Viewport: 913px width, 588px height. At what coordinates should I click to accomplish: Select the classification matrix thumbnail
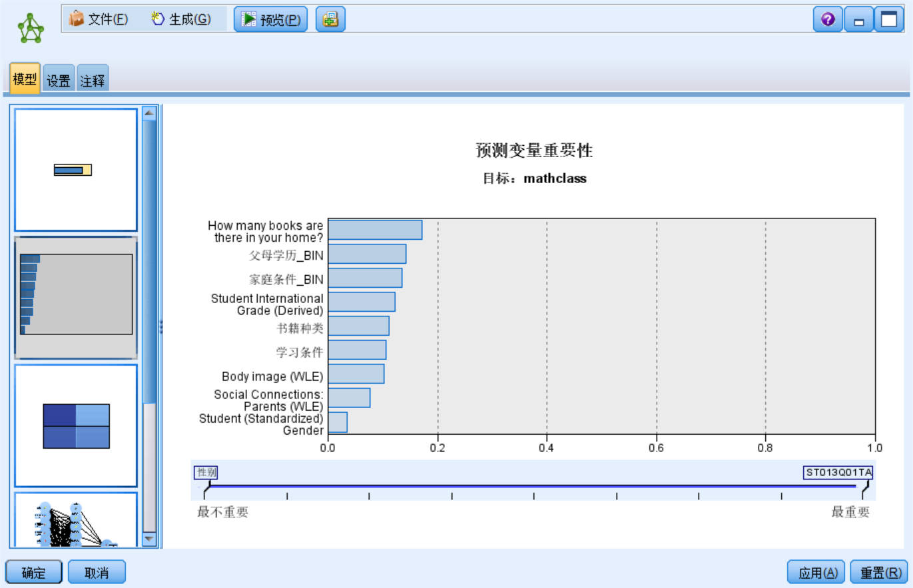(76, 426)
